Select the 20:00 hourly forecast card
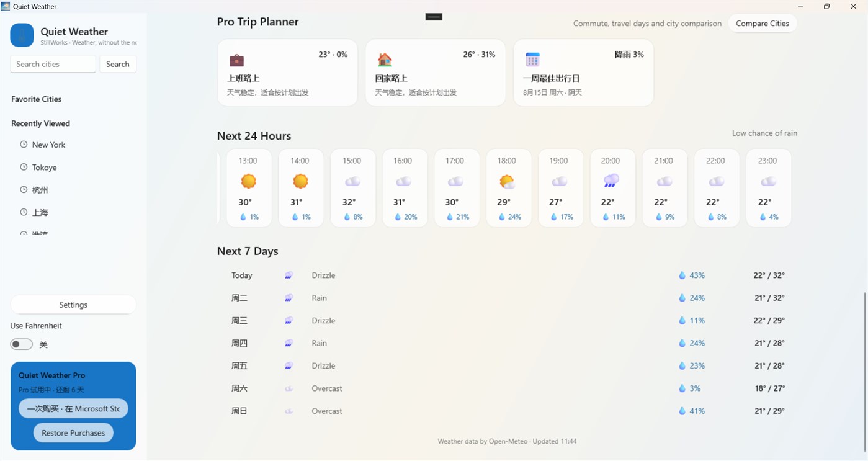868x461 pixels. point(612,188)
